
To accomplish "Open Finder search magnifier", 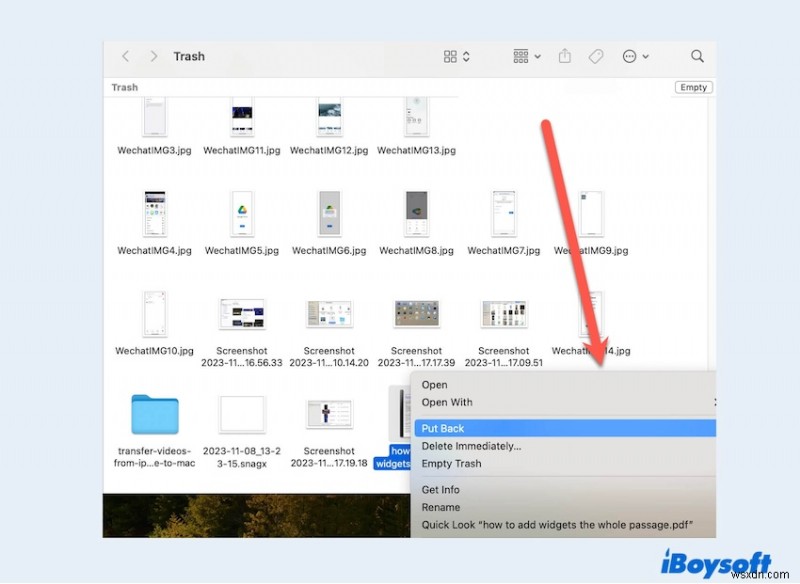I will click(x=697, y=56).
